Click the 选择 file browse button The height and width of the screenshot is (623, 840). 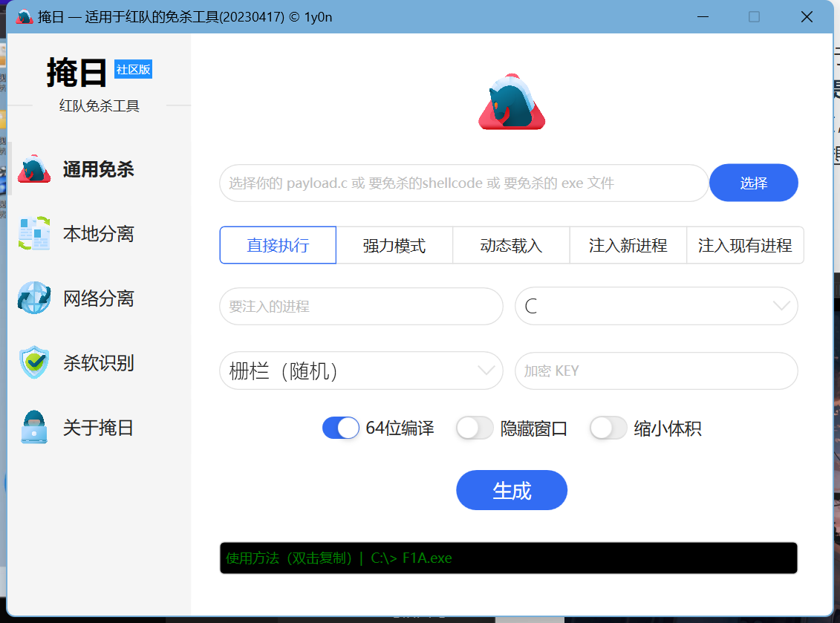click(x=754, y=183)
